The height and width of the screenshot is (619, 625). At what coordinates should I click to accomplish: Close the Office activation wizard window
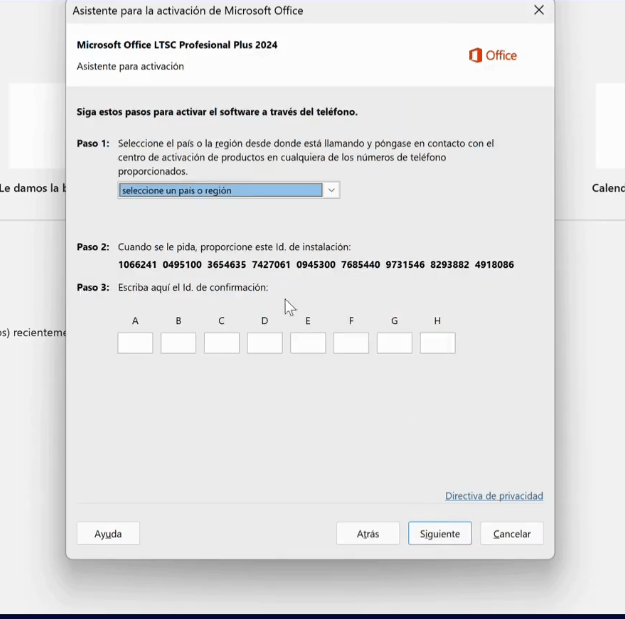[x=539, y=11]
